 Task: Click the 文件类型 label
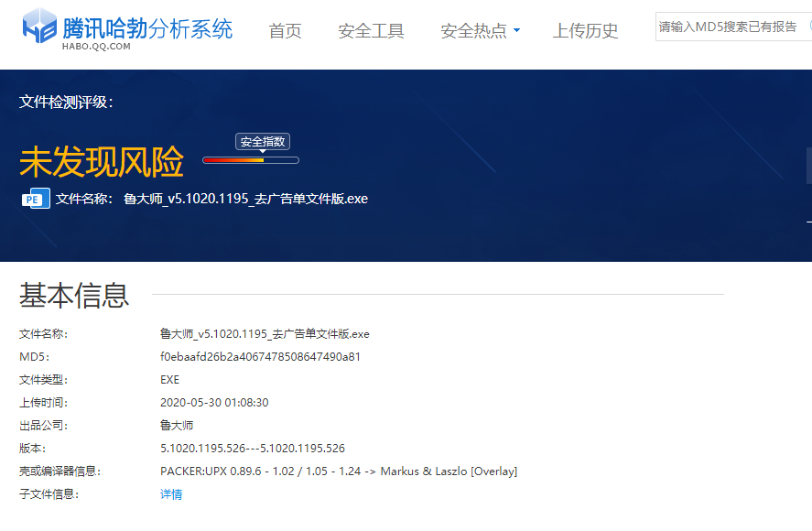coord(44,380)
